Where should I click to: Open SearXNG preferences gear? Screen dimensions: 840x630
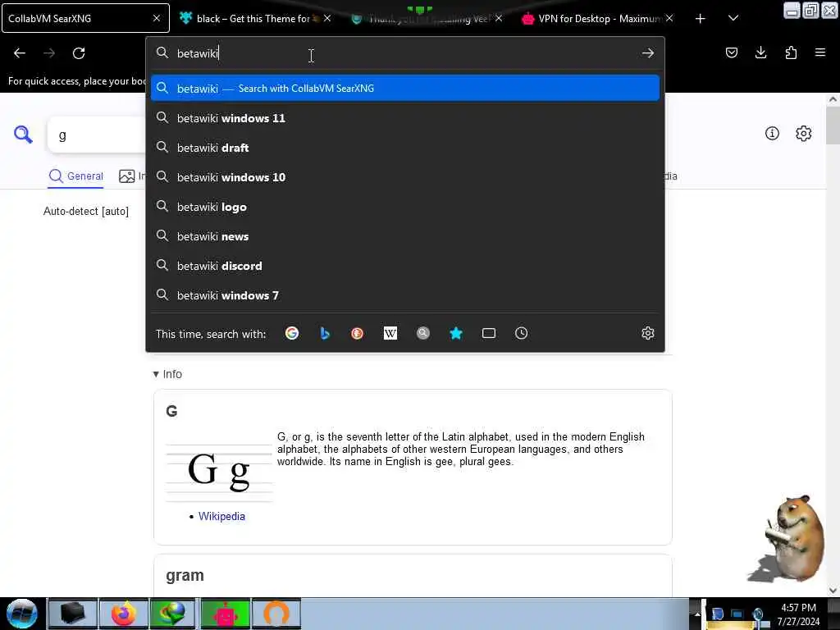[x=804, y=134]
